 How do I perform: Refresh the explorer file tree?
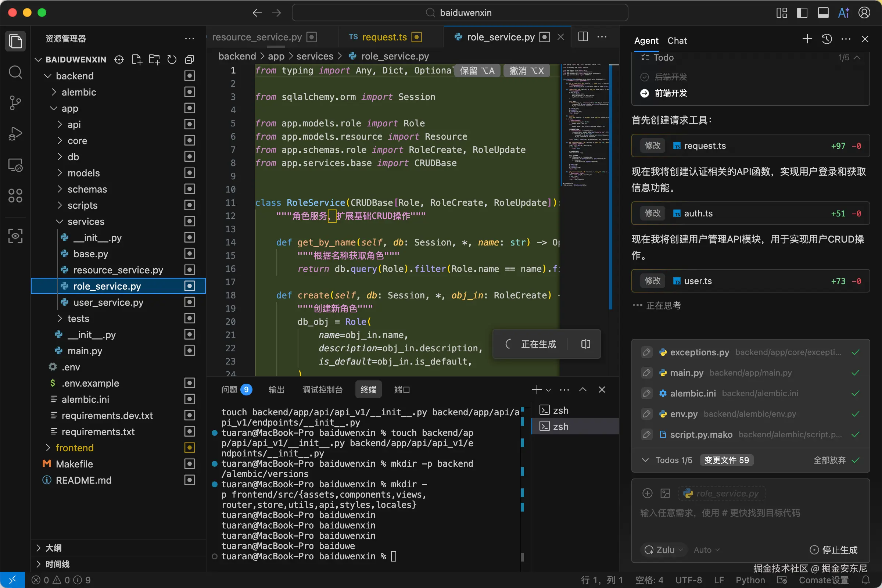click(x=172, y=59)
